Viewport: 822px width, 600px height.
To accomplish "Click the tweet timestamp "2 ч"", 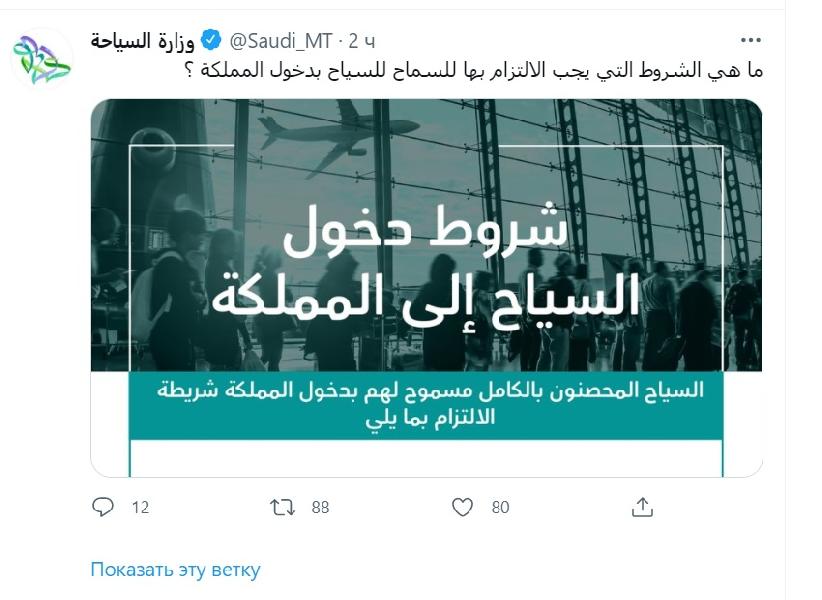I will point(362,41).
